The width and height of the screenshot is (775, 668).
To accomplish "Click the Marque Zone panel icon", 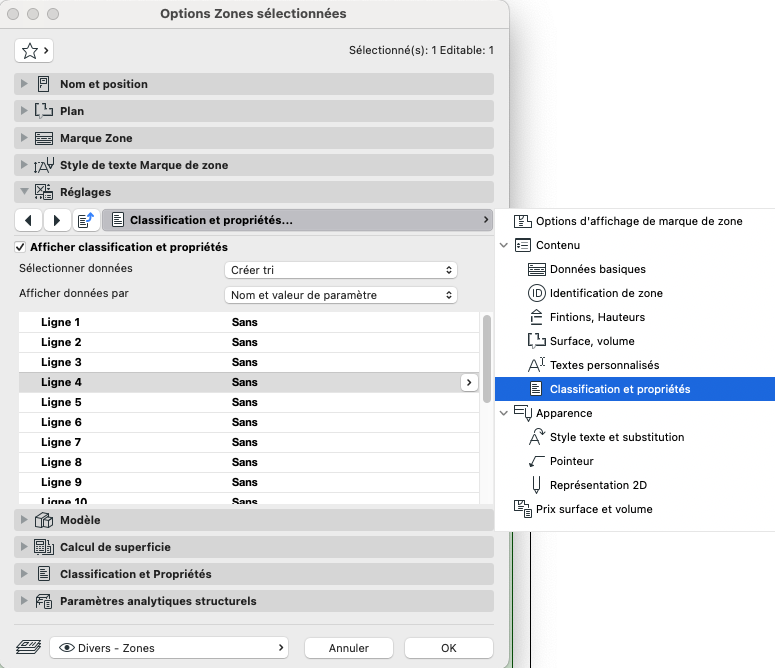I will (43, 138).
